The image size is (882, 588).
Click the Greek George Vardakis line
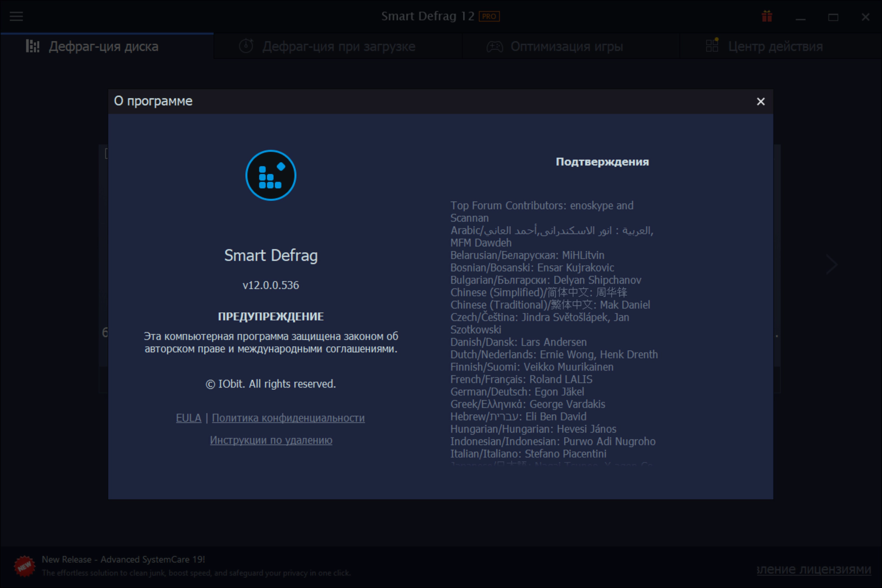[x=528, y=404]
